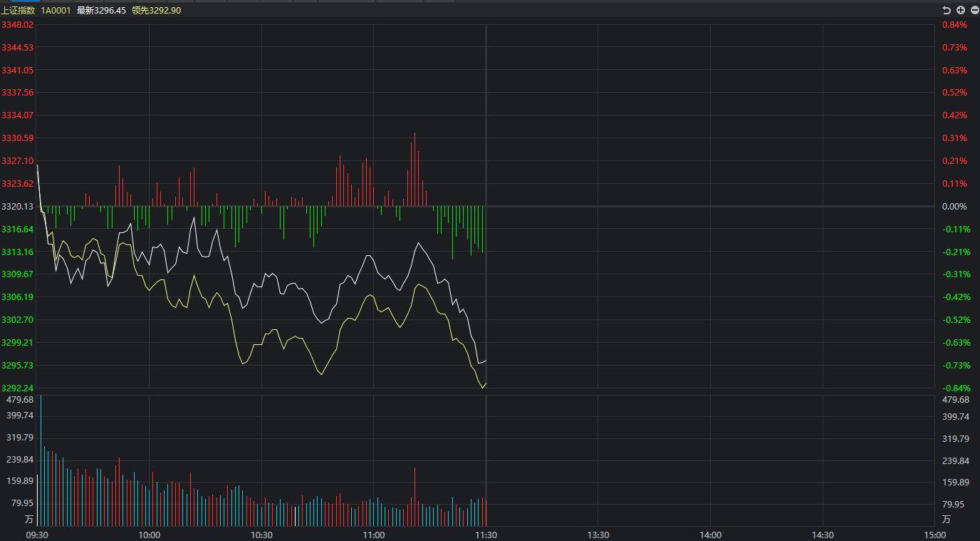Jump to the 13:30 time marker
This screenshot has width=980, height=541.
click(x=598, y=535)
